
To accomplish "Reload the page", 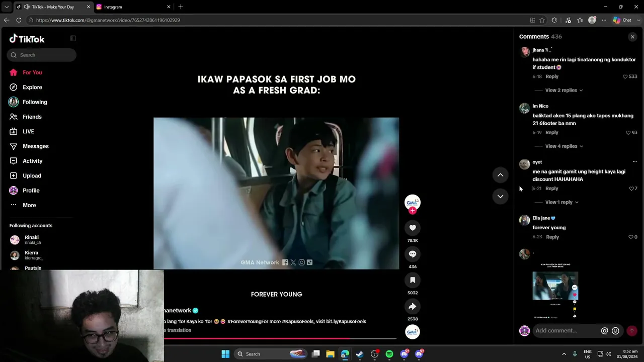I will [19, 20].
